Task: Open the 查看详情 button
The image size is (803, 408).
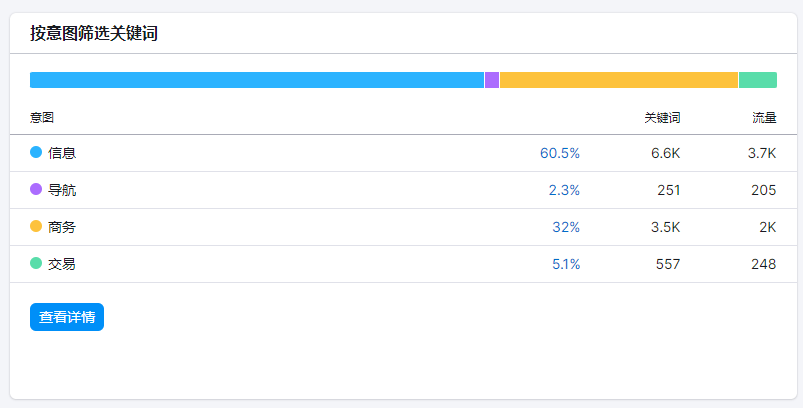Action: click(x=67, y=317)
